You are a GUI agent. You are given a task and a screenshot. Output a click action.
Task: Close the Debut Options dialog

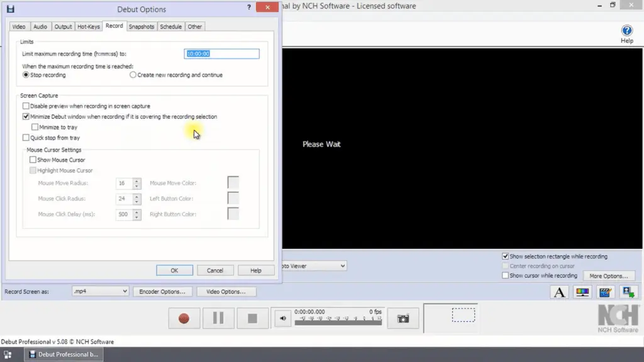[x=267, y=8]
